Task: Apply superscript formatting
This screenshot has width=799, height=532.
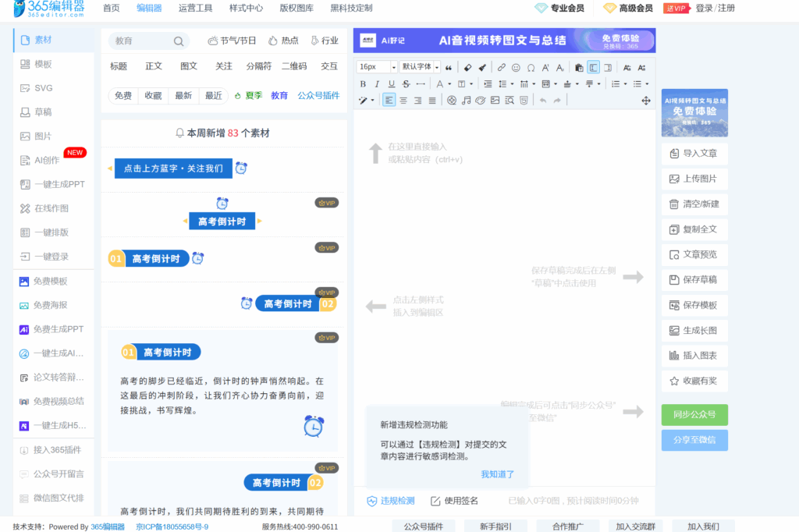Action: pos(545,67)
